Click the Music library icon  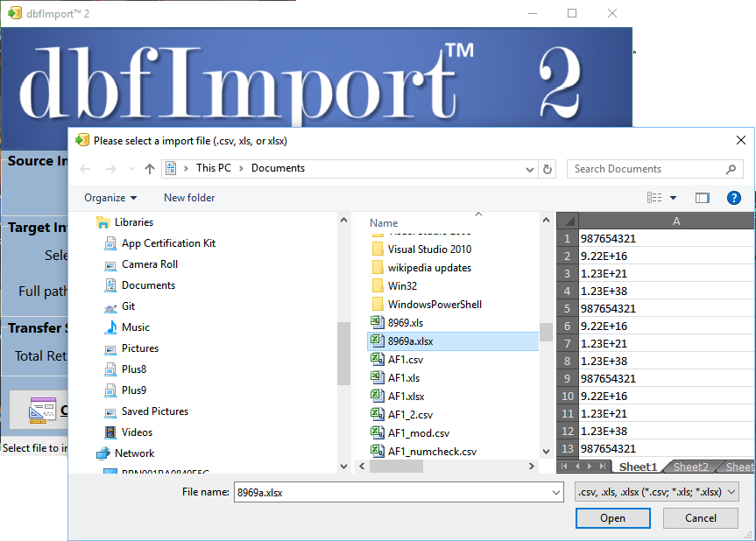point(111,327)
